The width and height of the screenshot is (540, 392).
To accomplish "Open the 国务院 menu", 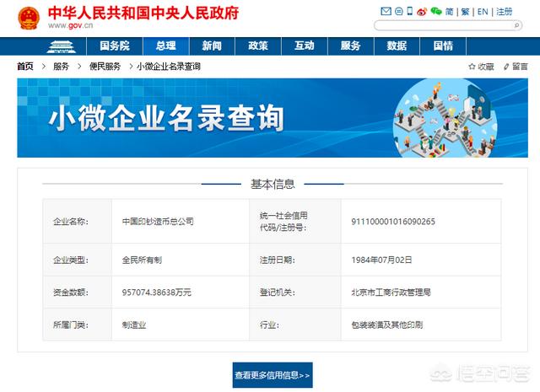I will tap(115, 46).
